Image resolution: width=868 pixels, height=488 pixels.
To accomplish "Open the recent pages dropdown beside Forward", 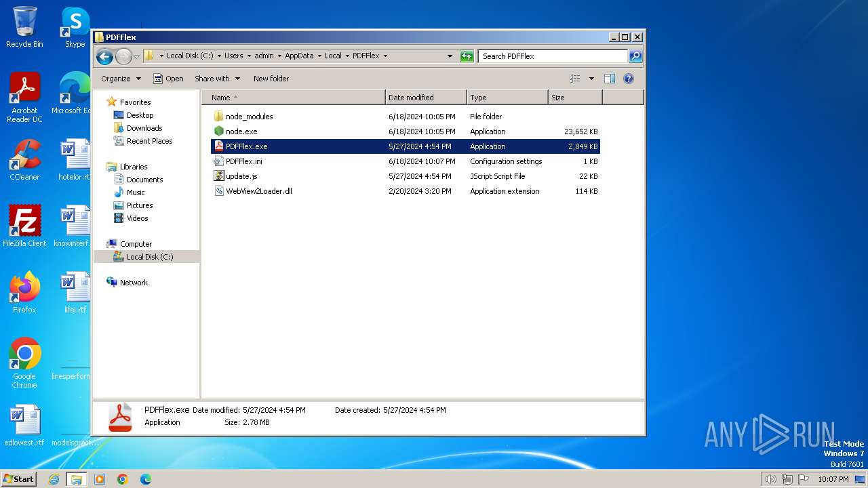I will (x=136, y=56).
